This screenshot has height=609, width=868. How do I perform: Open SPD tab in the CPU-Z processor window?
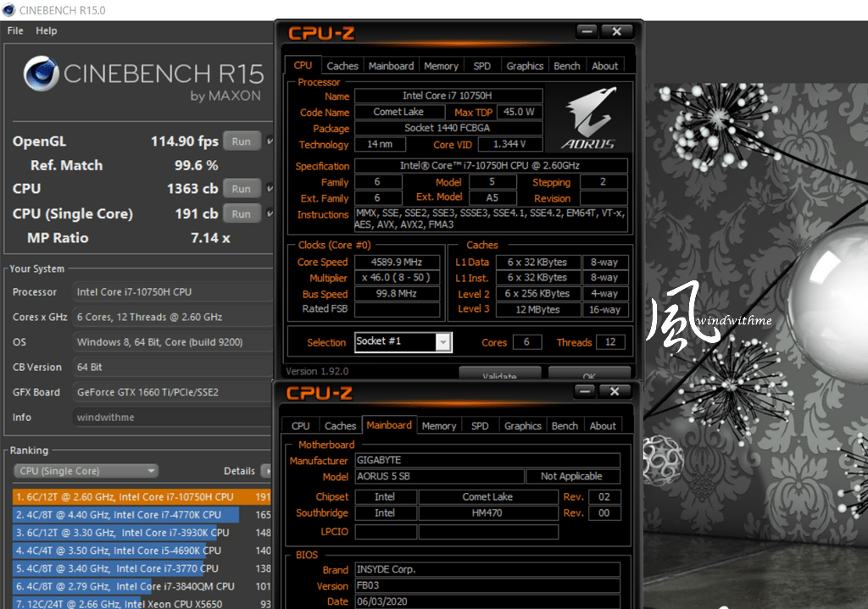click(x=481, y=66)
